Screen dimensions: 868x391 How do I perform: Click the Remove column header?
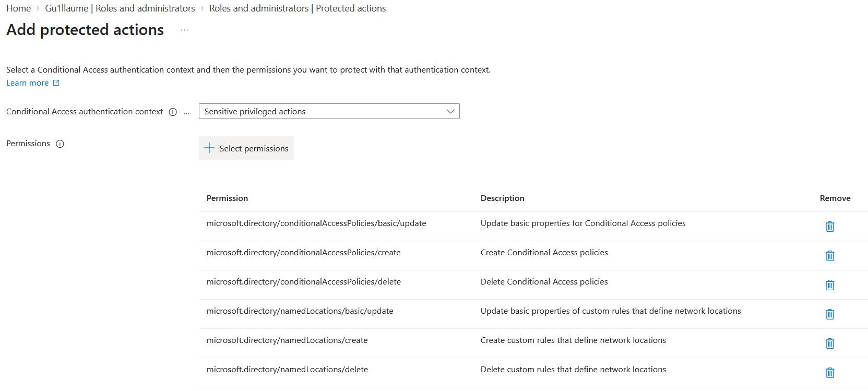(835, 198)
